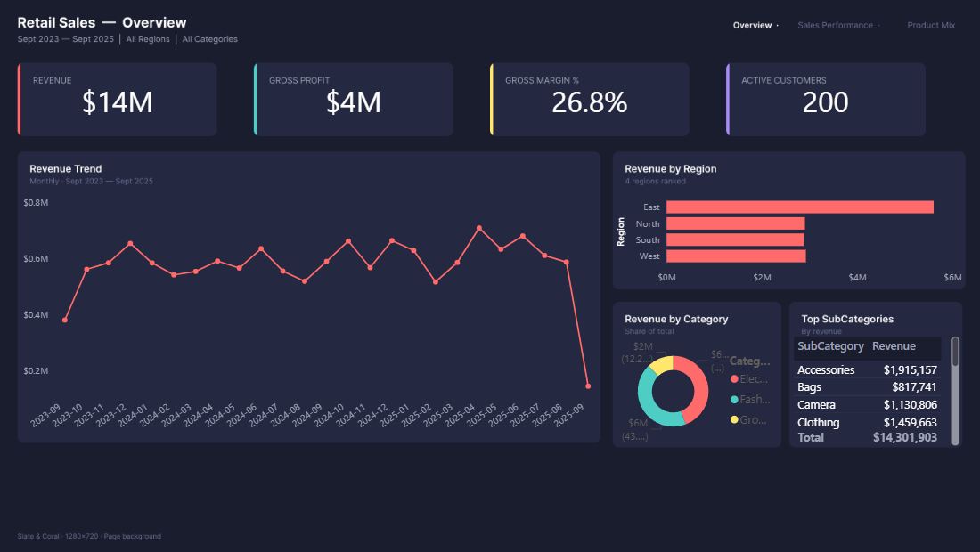
Task: Click the teal Fash... legend swatch
Action: (734, 400)
